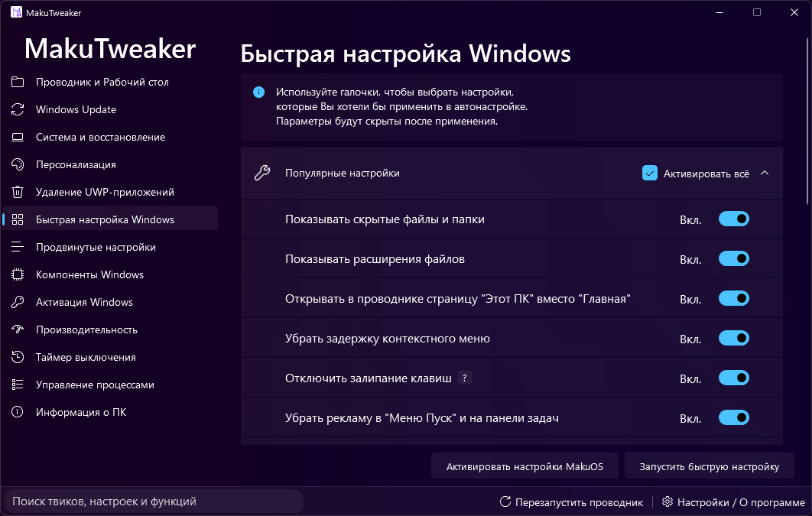Viewport: 812px width, 516px height.
Task: Go to Windows Update section
Action: click(110, 109)
